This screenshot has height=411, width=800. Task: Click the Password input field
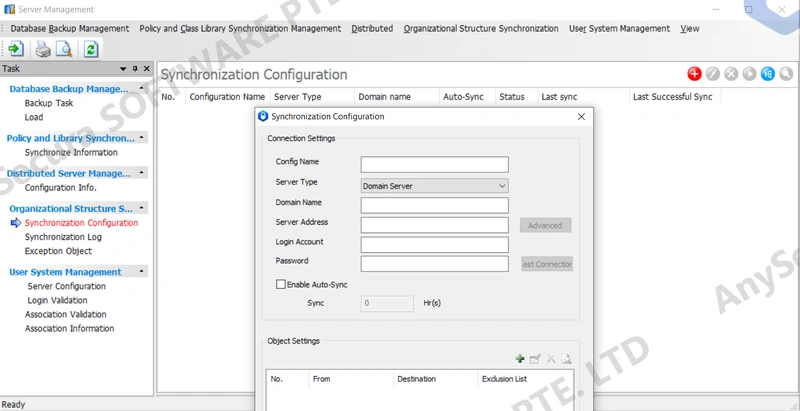(x=435, y=264)
